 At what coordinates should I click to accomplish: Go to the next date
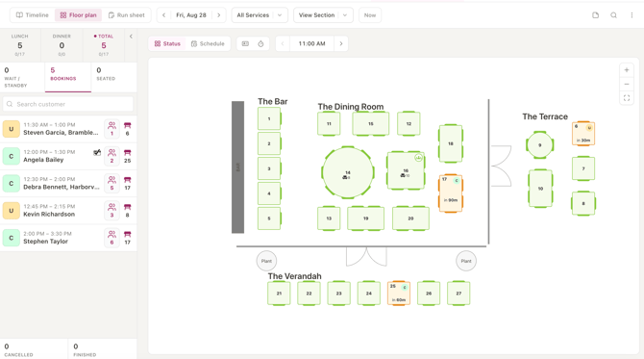pos(219,15)
